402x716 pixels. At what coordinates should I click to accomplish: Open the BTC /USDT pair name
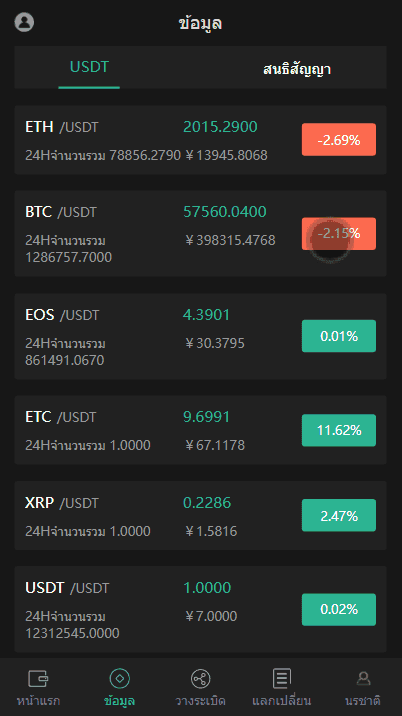pos(61,212)
